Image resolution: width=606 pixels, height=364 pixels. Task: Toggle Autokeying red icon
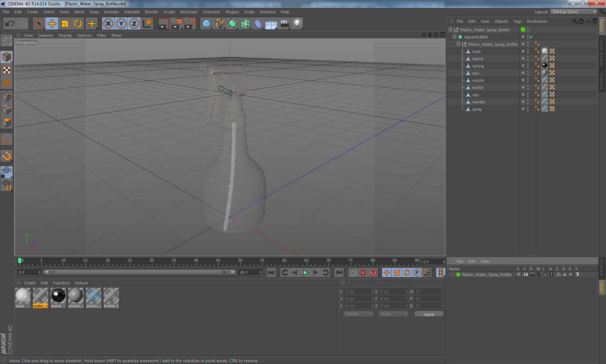(363, 272)
